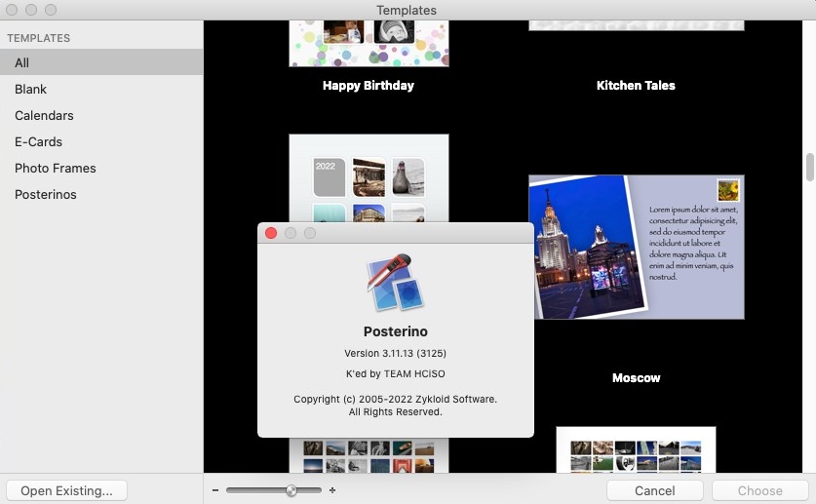Click the Copyright Zykloid Software text
Viewport: 816px width, 504px height.
396,406
